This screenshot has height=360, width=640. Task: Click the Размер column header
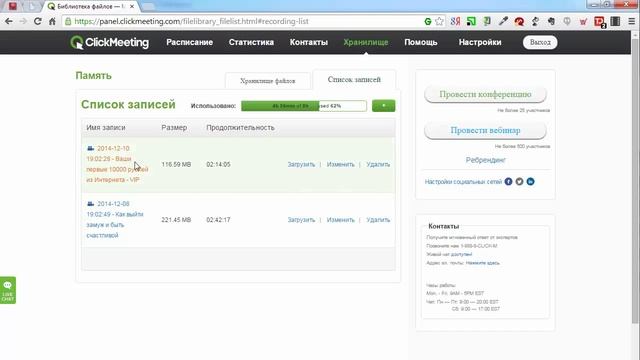(174, 127)
